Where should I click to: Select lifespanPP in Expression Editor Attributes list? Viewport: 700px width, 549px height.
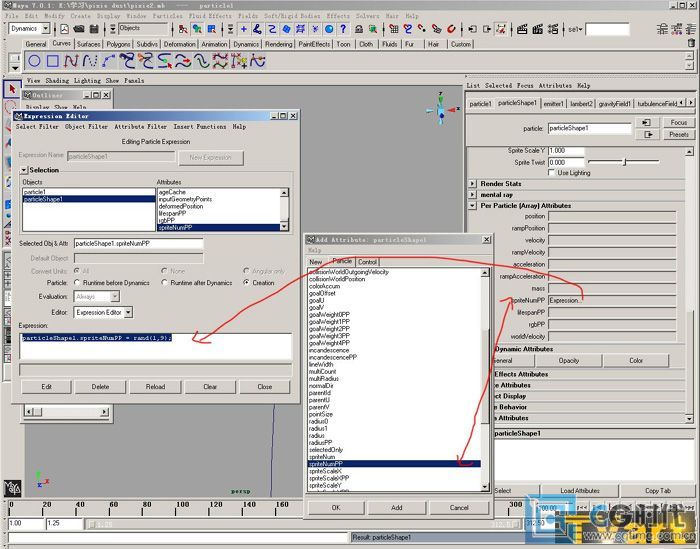coord(218,213)
